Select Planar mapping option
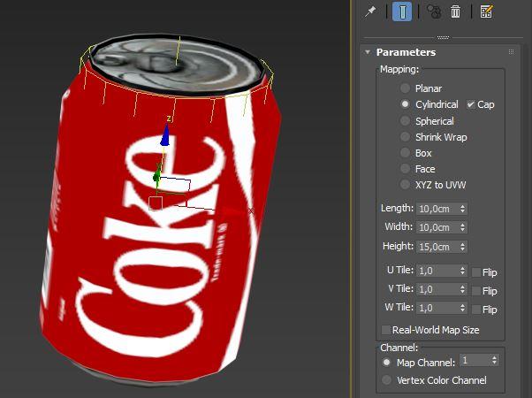 pyautogui.click(x=405, y=88)
